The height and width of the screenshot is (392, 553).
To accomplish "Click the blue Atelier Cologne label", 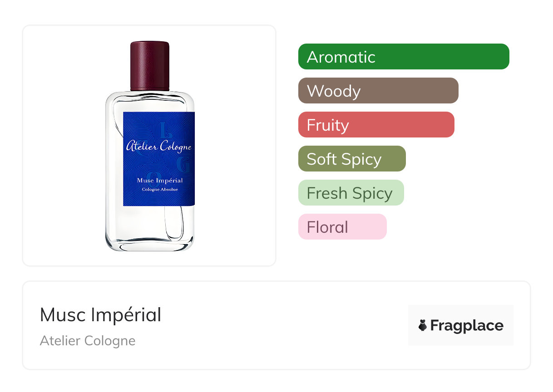I will [x=159, y=159].
